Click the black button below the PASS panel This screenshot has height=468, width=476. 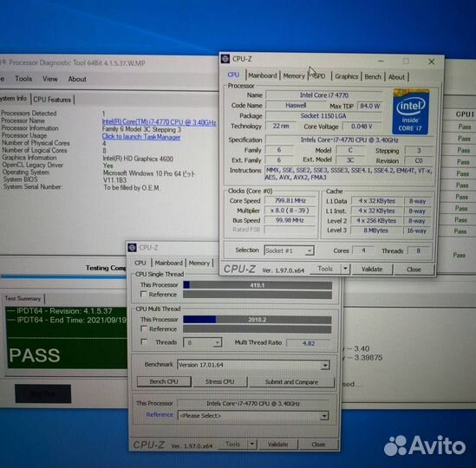point(42,393)
